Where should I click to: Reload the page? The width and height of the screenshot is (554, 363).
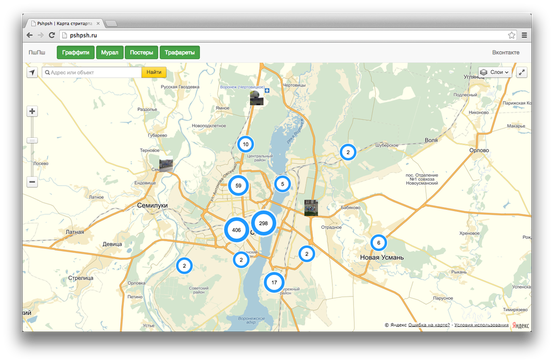(x=52, y=35)
